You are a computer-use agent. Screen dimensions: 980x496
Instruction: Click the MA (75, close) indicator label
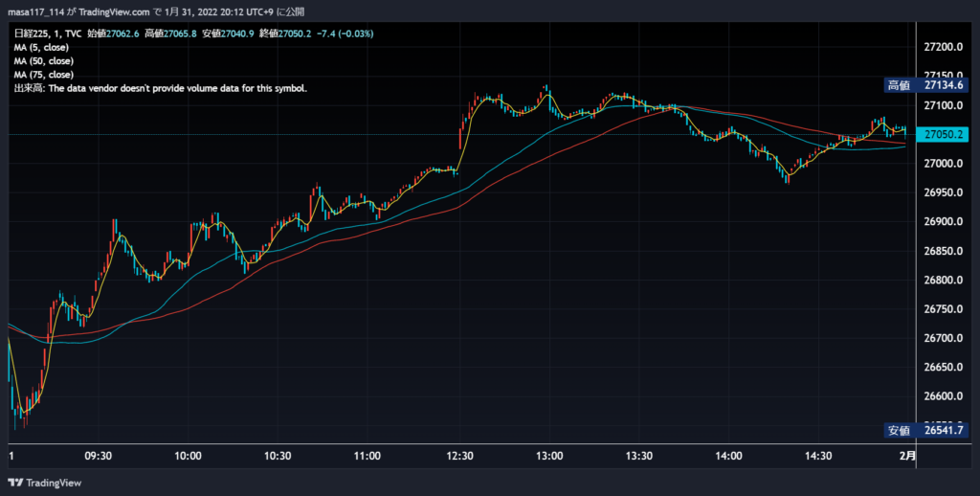(x=44, y=75)
